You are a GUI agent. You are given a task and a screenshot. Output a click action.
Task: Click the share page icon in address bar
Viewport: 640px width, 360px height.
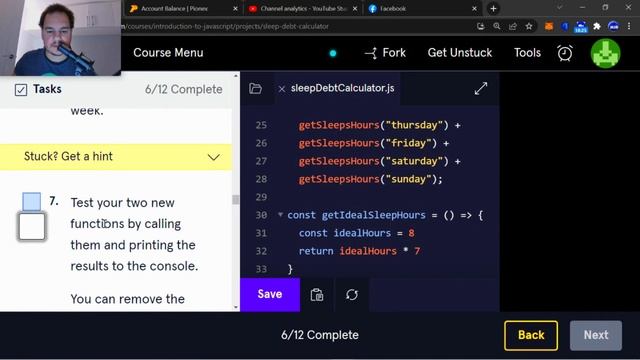[513, 27]
